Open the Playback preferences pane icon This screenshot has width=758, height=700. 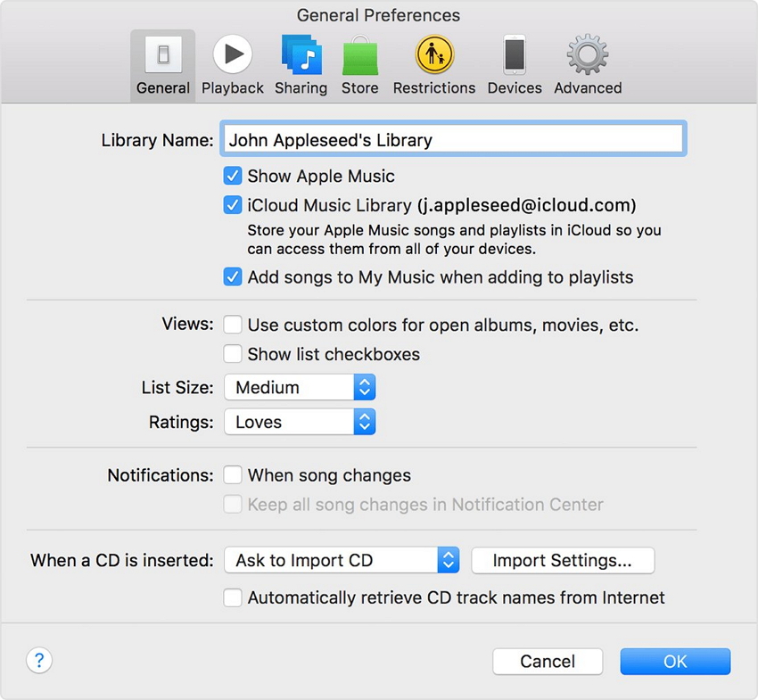(x=233, y=55)
